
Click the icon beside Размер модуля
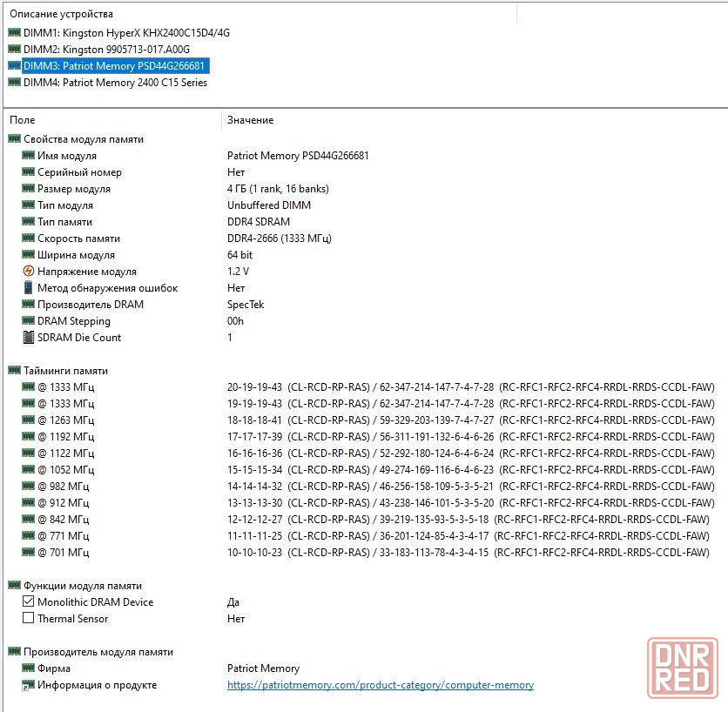[29, 188]
